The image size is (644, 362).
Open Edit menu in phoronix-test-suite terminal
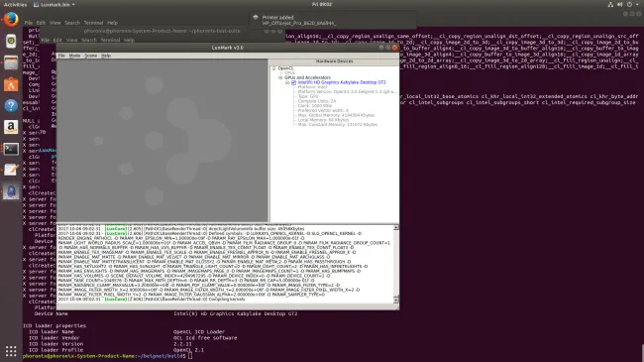pos(57,41)
